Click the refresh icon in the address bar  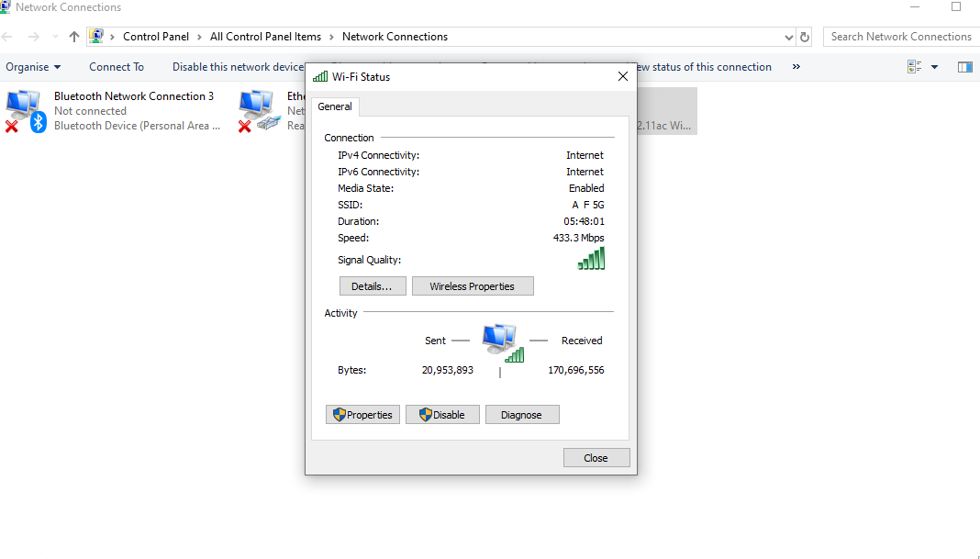[803, 36]
